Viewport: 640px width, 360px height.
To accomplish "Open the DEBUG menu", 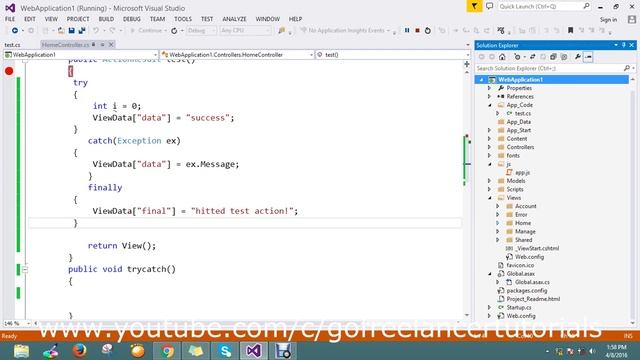I will click(131, 19).
